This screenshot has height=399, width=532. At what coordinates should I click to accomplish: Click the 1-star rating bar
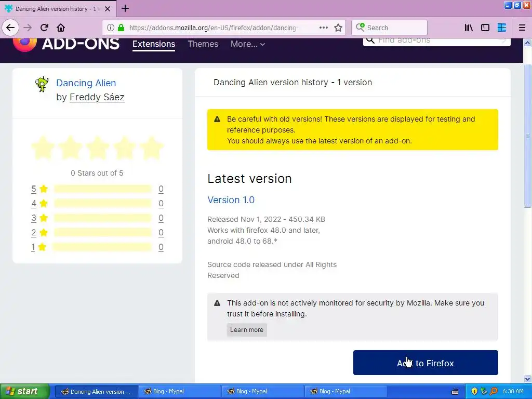[x=102, y=247]
